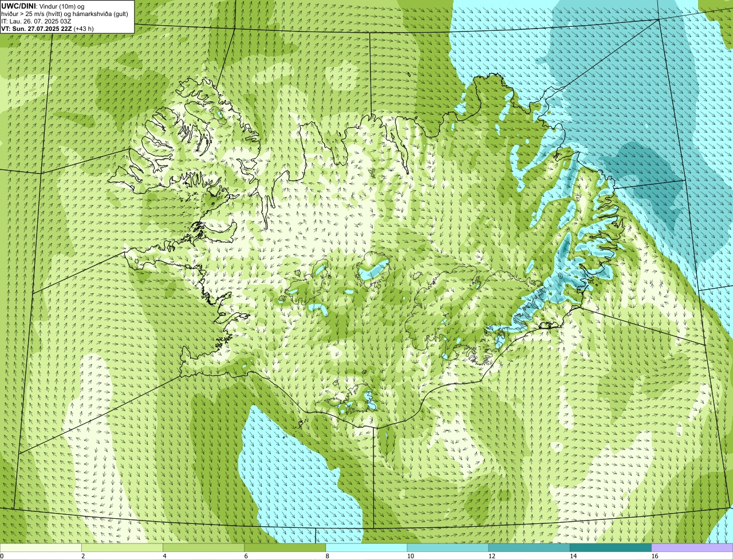Click the legend scale label "4"
733x560 pixels.
[164, 556]
